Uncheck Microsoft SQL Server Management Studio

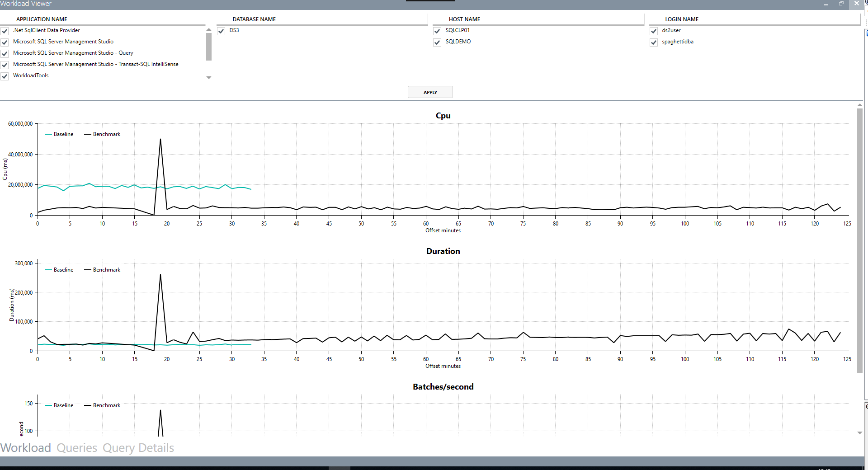tap(5, 42)
